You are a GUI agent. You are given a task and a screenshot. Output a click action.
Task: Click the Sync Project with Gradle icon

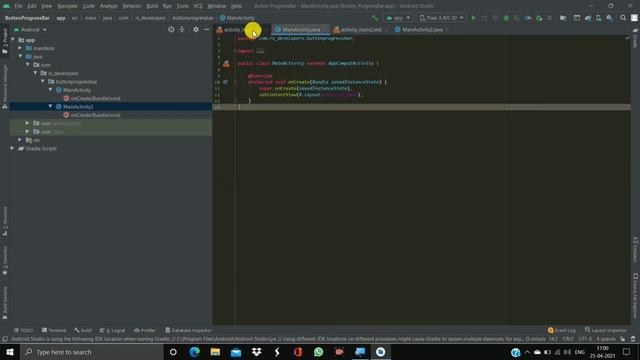tap(588, 18)
